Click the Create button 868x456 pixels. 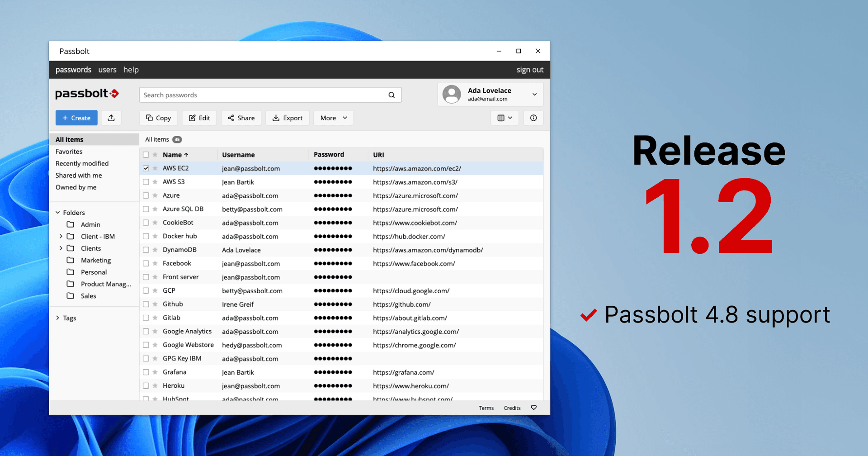point(76,118)
